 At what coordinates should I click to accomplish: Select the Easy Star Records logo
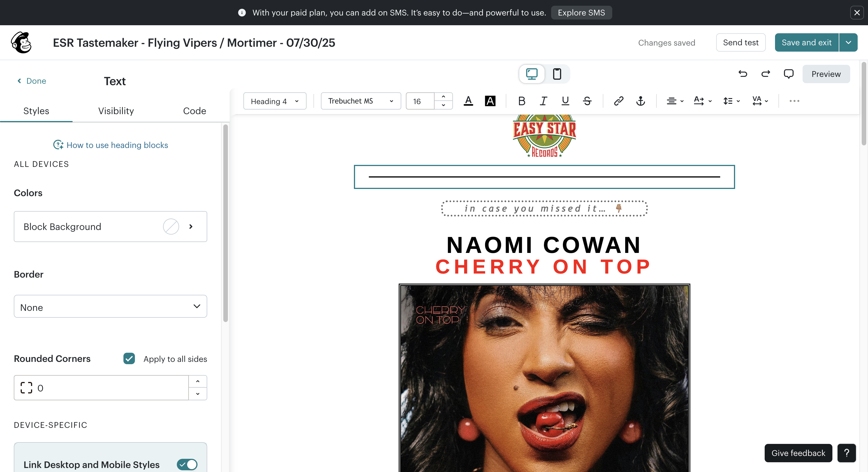click(x=544, y=136)
